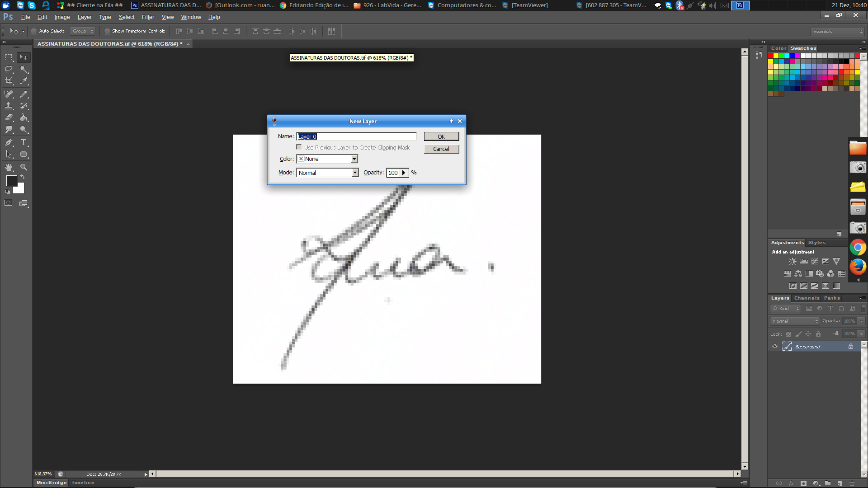
Task: Open the Layers panel Opacity dropdown arrow
Action: tap(862, 321)
